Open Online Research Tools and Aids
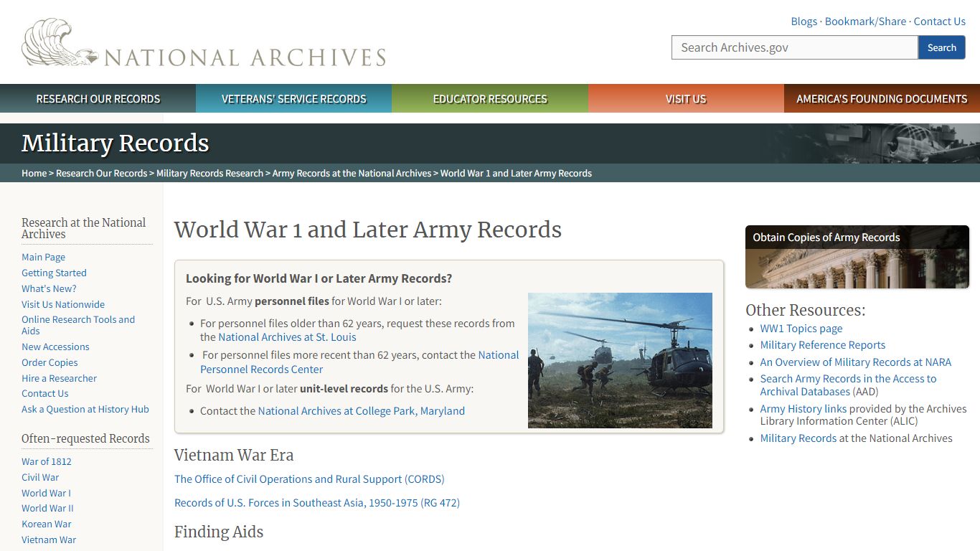Screen dimensions: 980x551 [78, 325]
